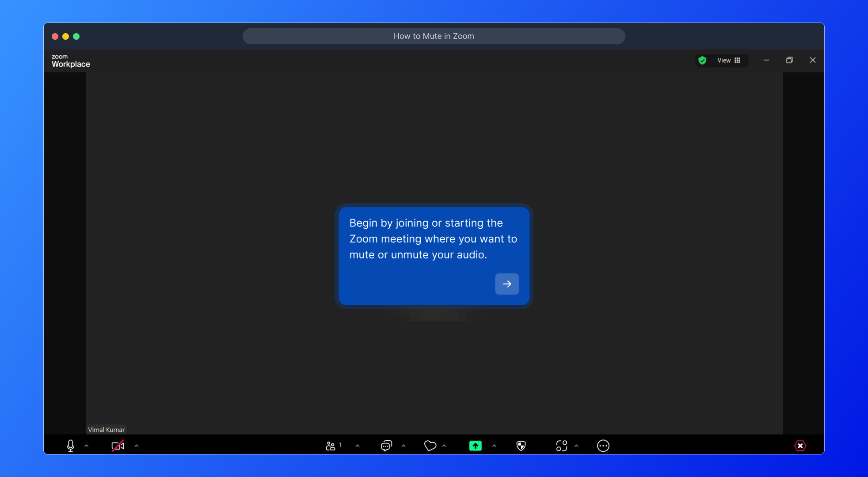Click the green Share Screen button

click(x=475, y=446)
